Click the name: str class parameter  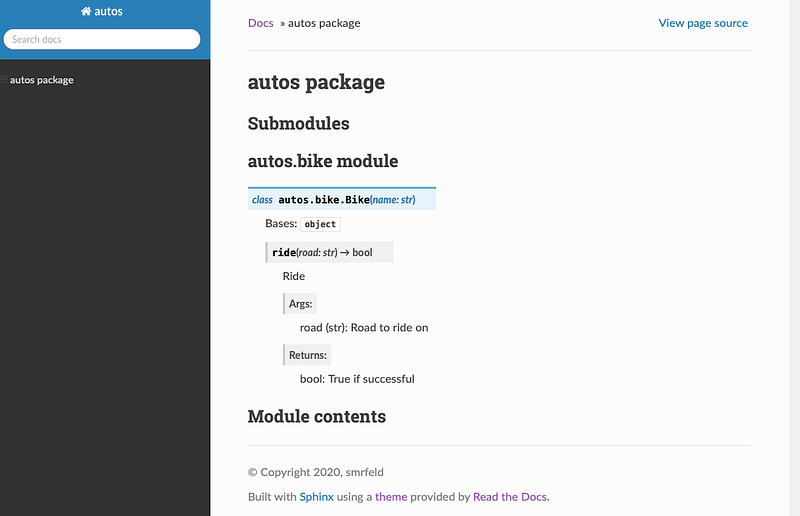coord(394,200)
